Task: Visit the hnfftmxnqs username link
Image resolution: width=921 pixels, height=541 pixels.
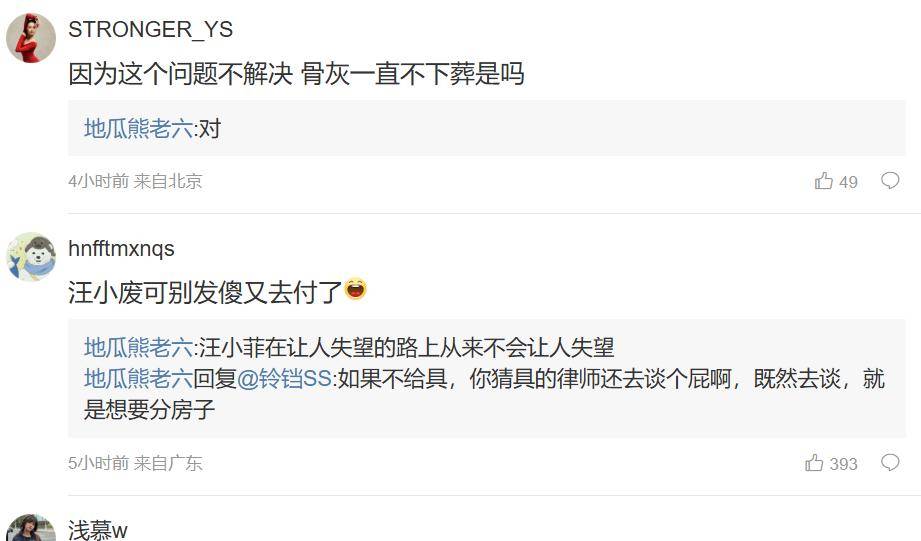Action: tap(121, 248)
